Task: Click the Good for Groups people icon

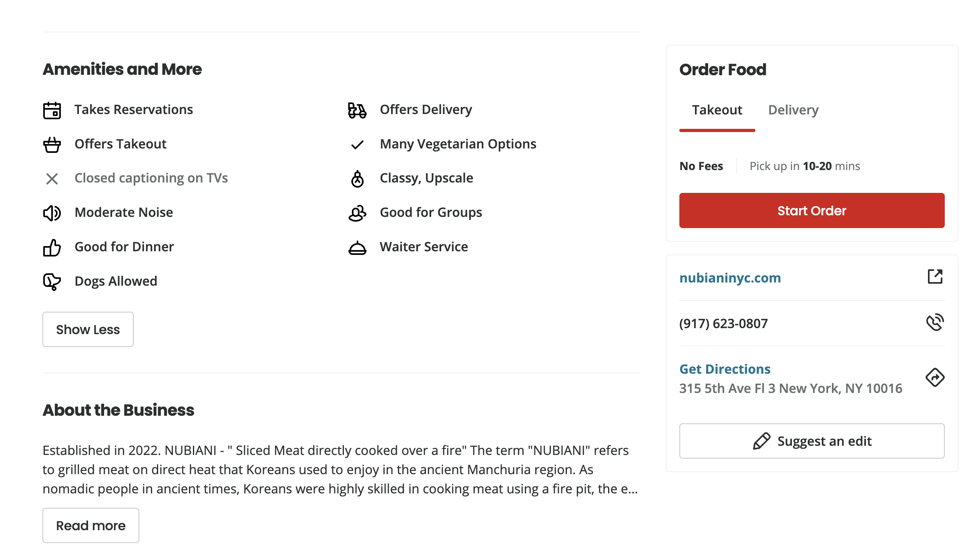Action: pyautogui.click(x=357, y=213)
